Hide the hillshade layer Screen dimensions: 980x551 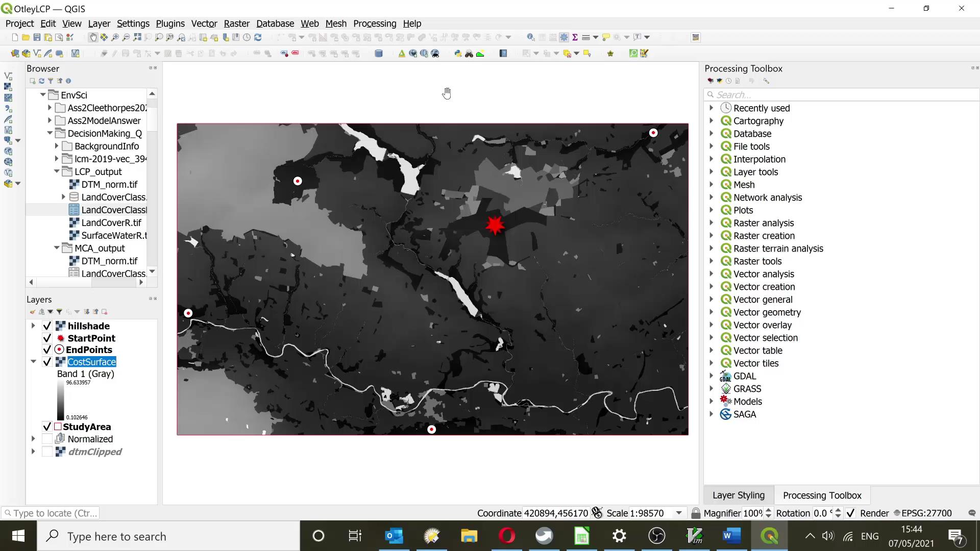[x=47, y=326]
